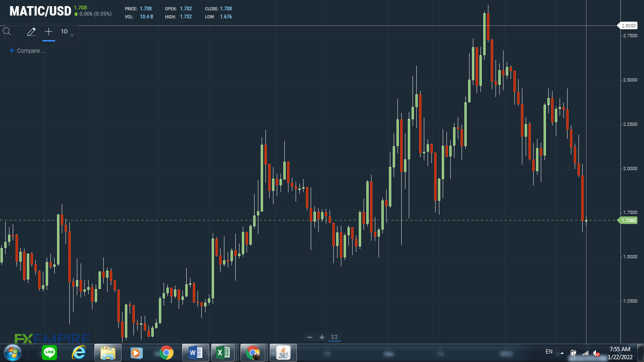Click the 0.006 (0.35%) change text
644x362 pixels.
click(96, 14)
